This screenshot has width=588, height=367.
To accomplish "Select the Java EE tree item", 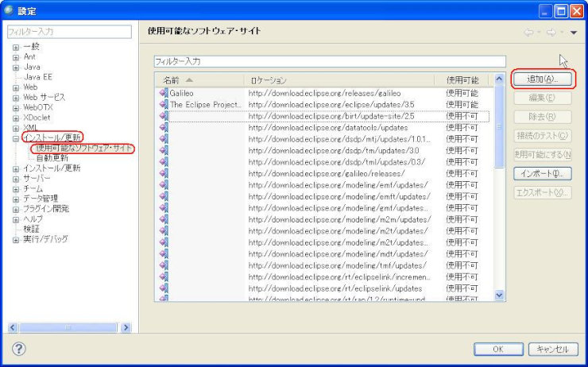I will 37,77.
